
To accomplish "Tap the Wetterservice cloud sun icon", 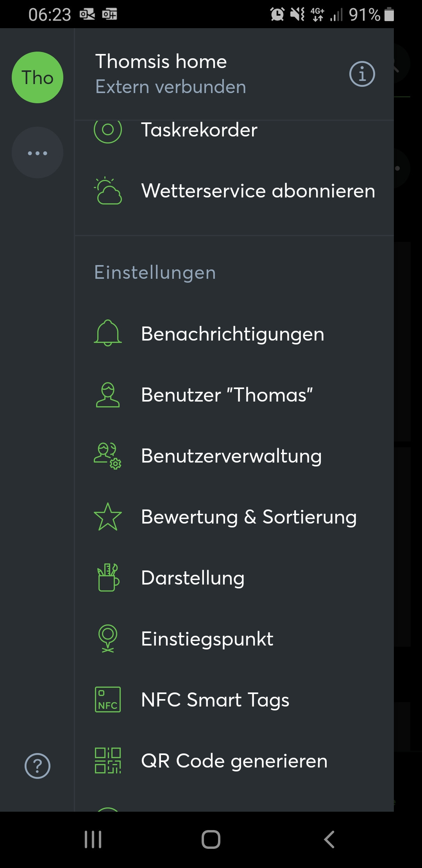I will click(x=108, y=191).
